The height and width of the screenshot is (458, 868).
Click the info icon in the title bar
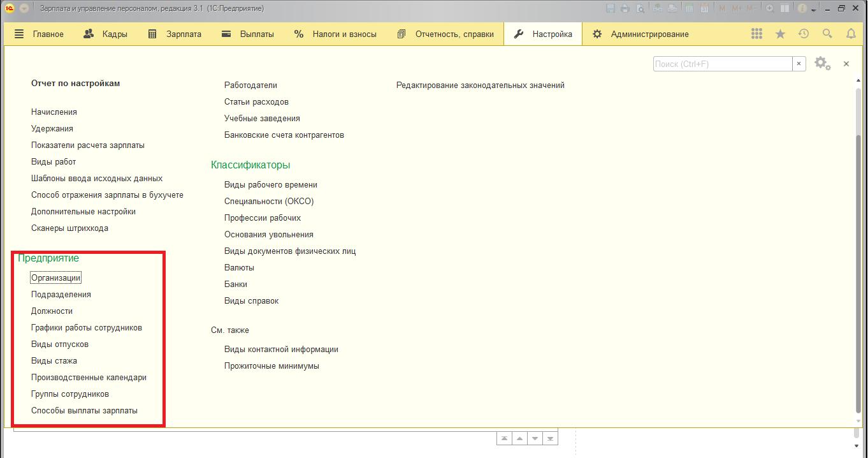802,8
